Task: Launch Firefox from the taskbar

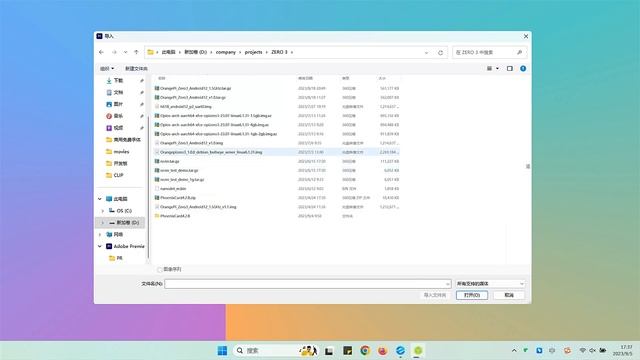Action: tap(383, 351)
